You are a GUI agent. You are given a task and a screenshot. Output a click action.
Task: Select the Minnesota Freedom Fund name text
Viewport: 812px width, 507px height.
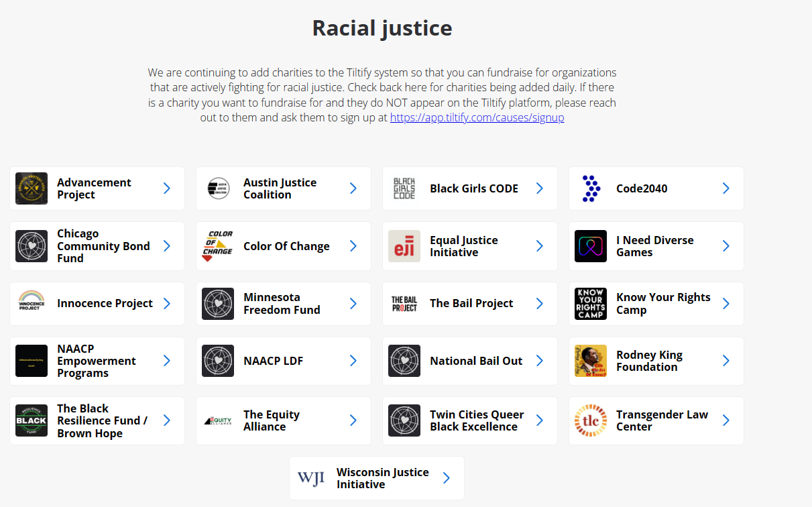(x=282, y=304)
